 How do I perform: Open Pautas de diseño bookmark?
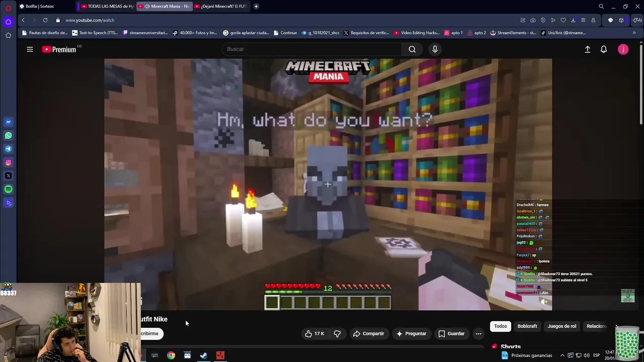coord(45,33)
